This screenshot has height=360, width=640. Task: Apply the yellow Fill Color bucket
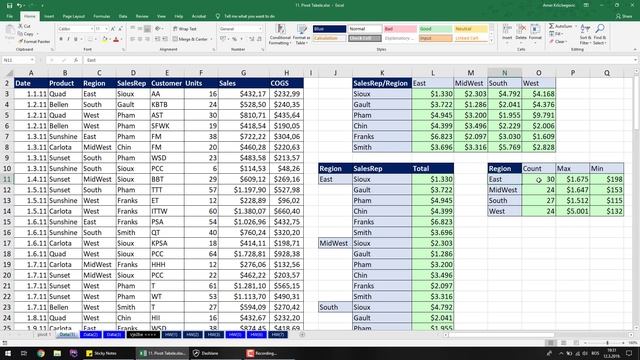(x=105, y=39)
